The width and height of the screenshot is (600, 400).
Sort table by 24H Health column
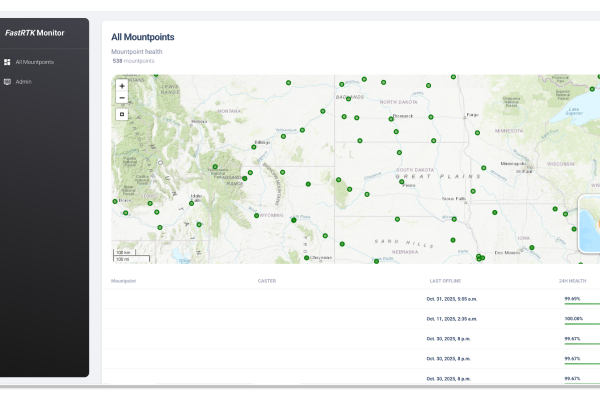tap(573, 281)
